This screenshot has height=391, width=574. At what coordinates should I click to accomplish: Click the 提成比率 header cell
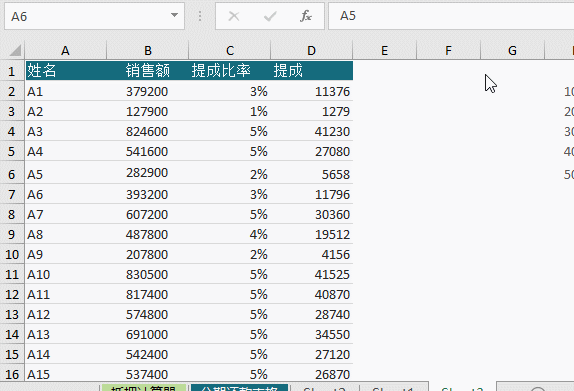(230, 71)
